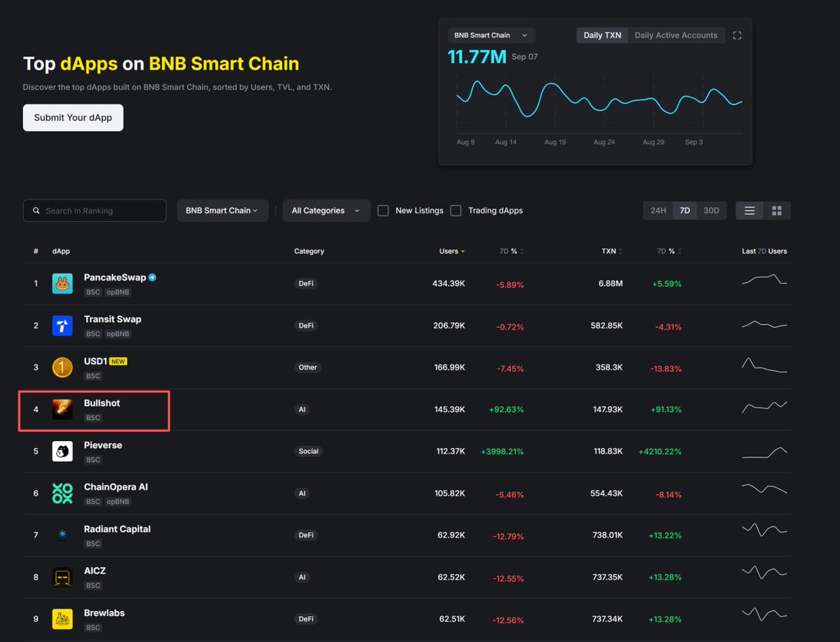Click the BSC tag under Bullshot
Screen dimensions: 840x642
coord(93,418)
